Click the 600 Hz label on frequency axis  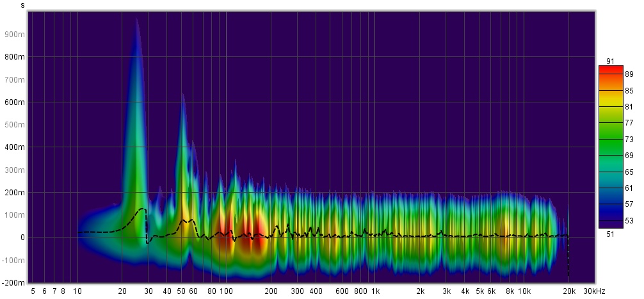click(342, 291)
